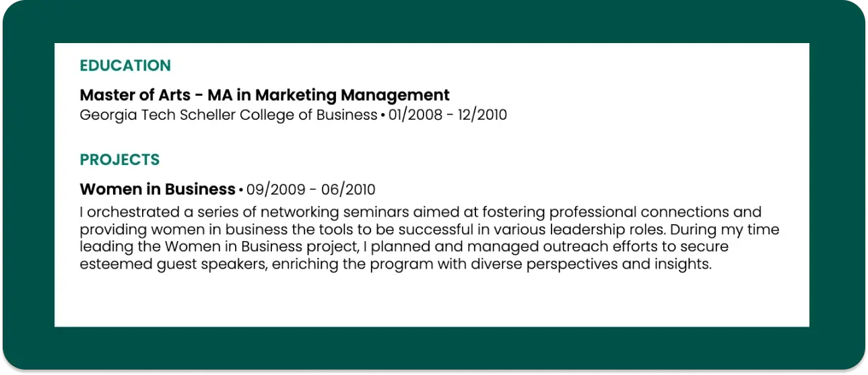The width and height of the screenshot is (868, 375).
Task: Click the bullet separator after Women in Business
Action: point(241,190)
